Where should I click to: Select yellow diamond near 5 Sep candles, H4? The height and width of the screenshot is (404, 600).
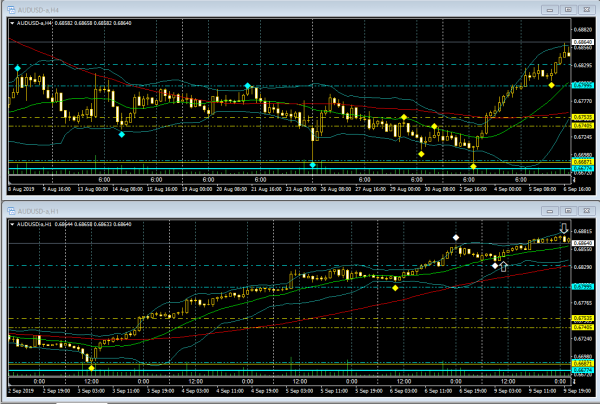click(551, 85)
